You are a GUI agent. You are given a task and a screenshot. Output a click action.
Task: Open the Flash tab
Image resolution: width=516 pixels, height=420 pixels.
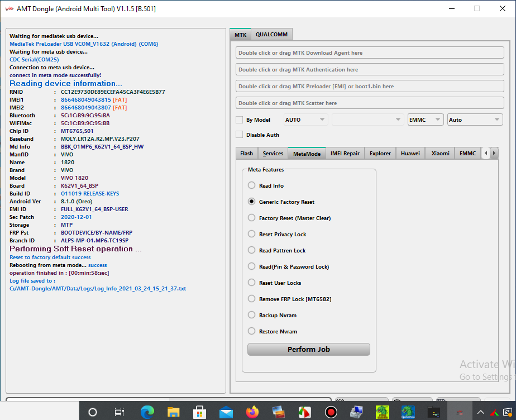click(246, 154)
